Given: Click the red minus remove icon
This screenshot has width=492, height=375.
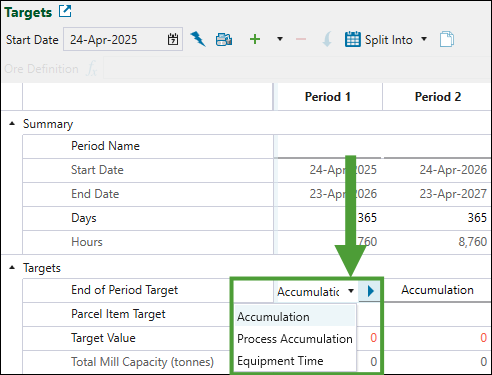Looking at the screenshot, I should pyautogui.click(x=301, y=39).
